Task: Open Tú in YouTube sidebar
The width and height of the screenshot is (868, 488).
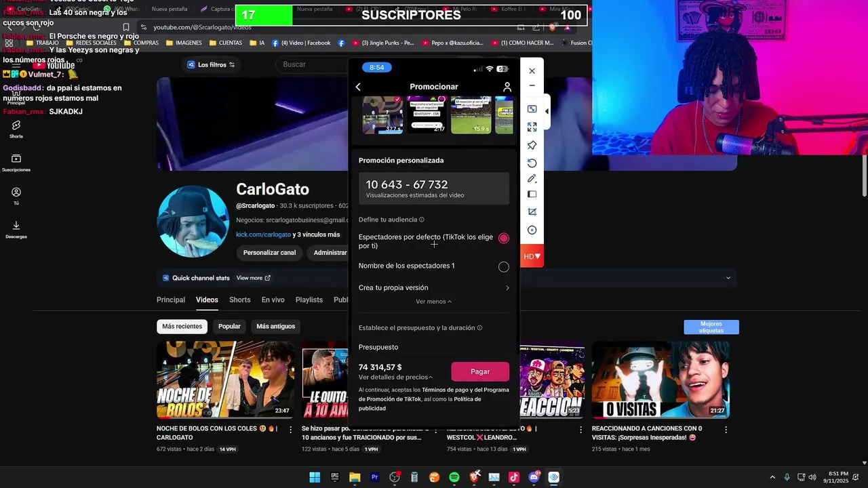Action: 16,196
